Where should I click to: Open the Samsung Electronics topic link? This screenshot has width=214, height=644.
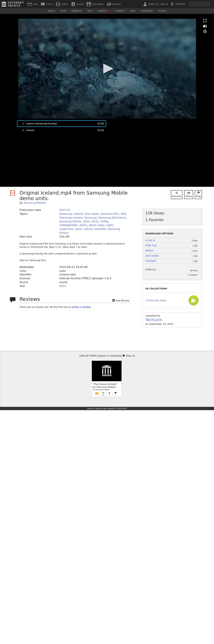point(112,218)
